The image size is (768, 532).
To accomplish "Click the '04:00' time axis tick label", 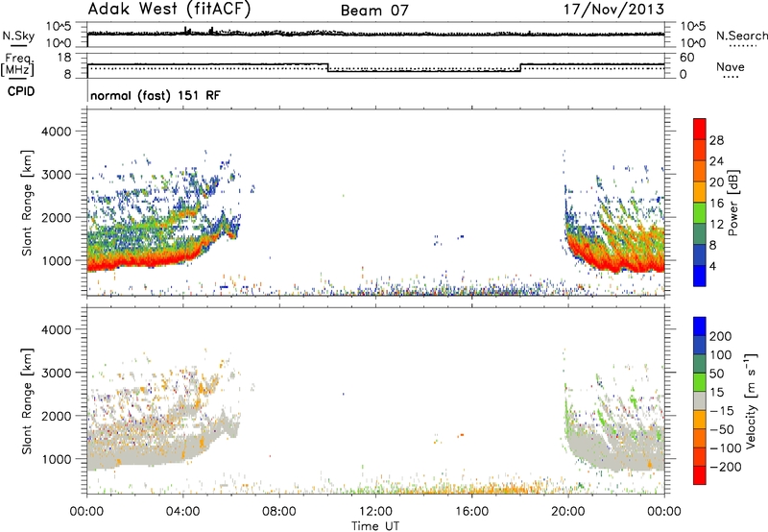I will point(182,512).
